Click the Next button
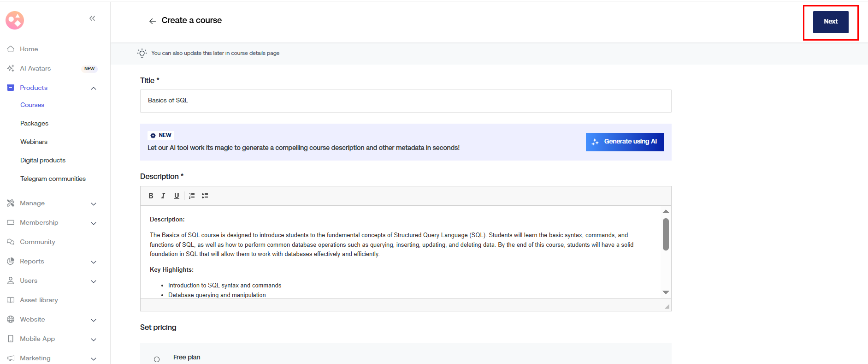Image resolution: width=868 pixels, height=364 pixels. point(830,22)
